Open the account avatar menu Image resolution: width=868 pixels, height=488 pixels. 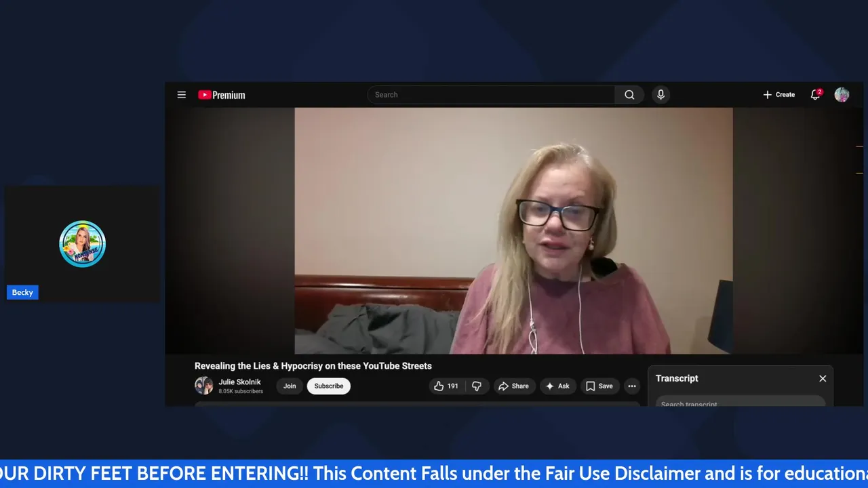842,95
